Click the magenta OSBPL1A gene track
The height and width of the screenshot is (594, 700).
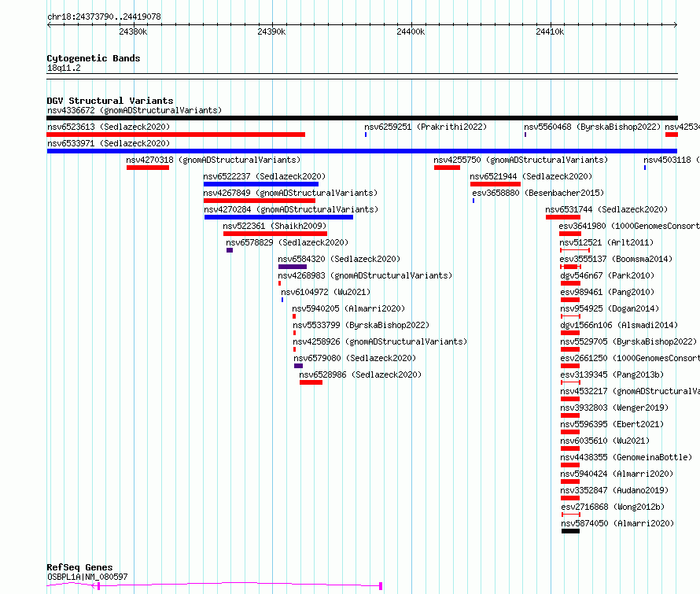pyautogui.click(x=215, y=585)
